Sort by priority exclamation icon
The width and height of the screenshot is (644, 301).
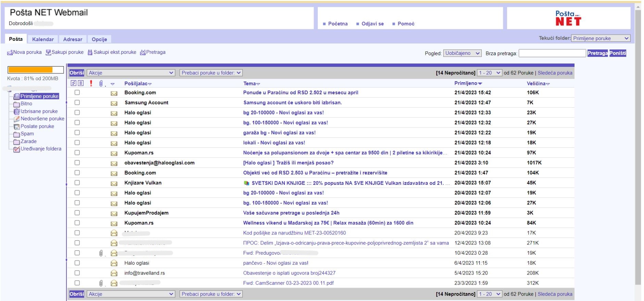[91, 83]
